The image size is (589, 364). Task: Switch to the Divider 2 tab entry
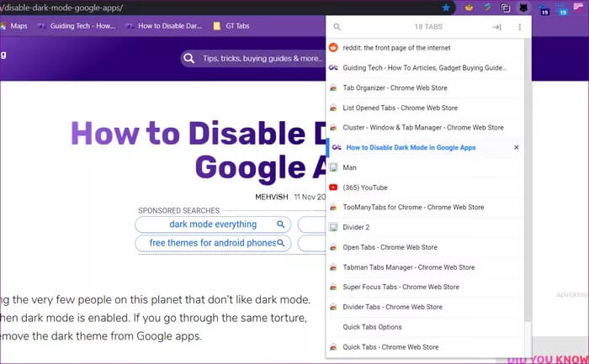(425, 227)
